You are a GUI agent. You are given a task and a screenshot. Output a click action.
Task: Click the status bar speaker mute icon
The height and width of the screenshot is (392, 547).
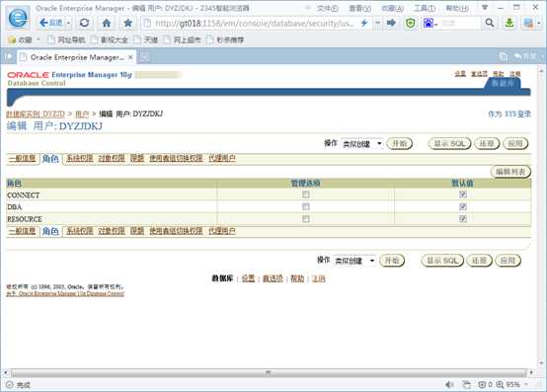pyautogui.click(x=449, y=385)
